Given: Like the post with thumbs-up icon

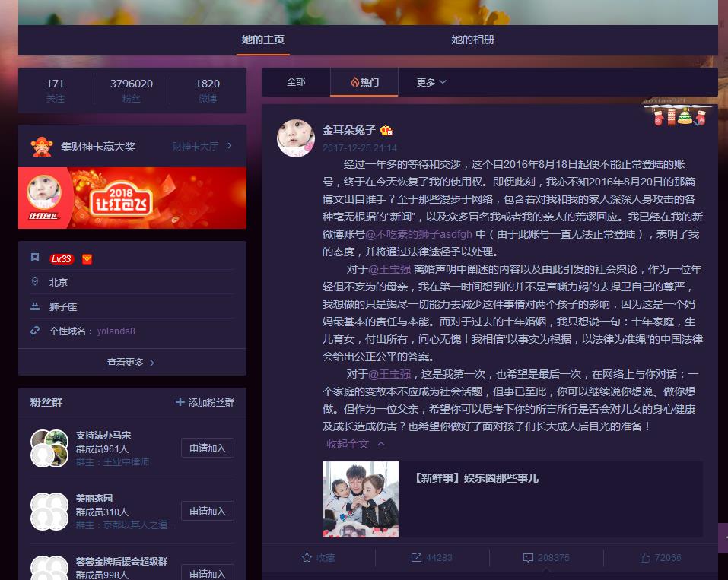Looking at the screenshot, I should [x=645, y=557].
